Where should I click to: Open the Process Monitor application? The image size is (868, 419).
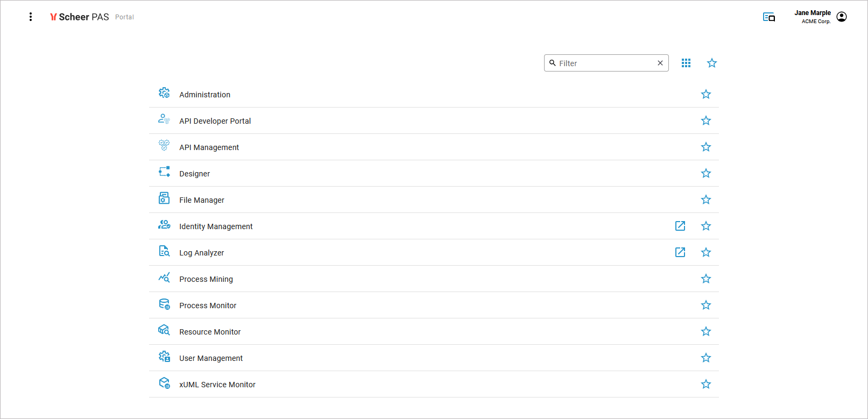208,306
